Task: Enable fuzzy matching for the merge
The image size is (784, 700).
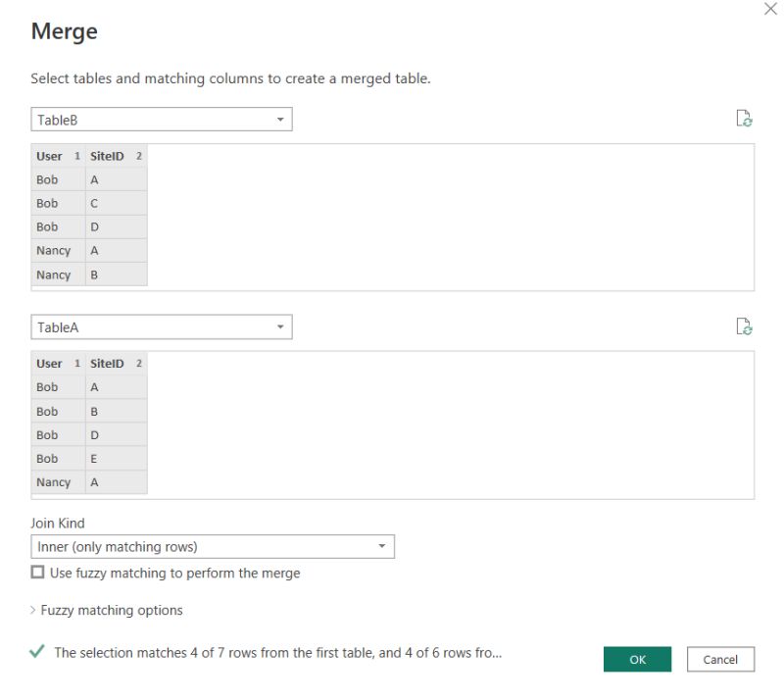Action: pos(37,573)
